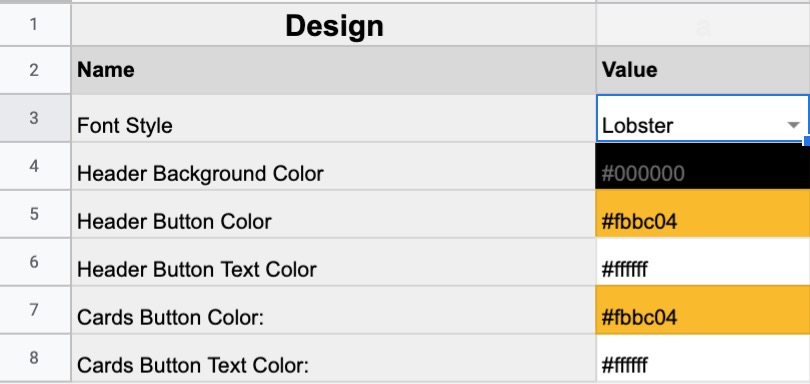Select row 7 header
This screenshot has height=384, width=810.
[35, 310]
